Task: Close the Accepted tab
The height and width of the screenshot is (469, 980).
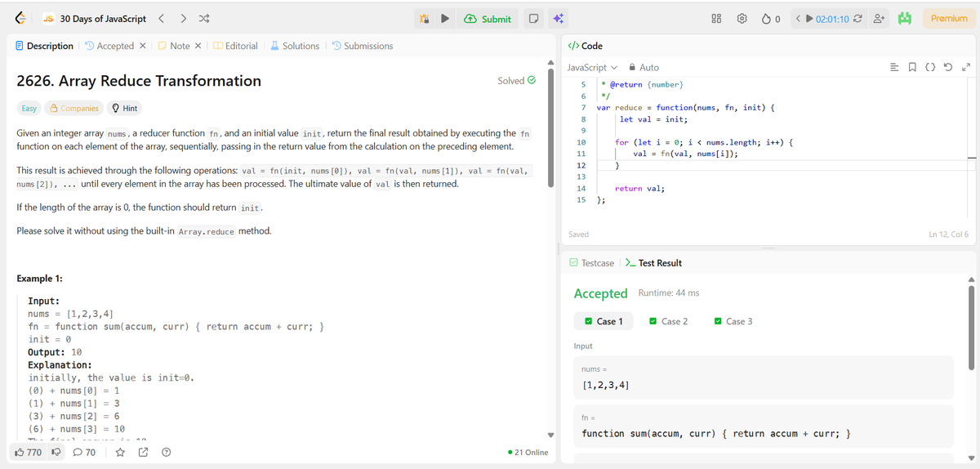Action: (143, 46)
